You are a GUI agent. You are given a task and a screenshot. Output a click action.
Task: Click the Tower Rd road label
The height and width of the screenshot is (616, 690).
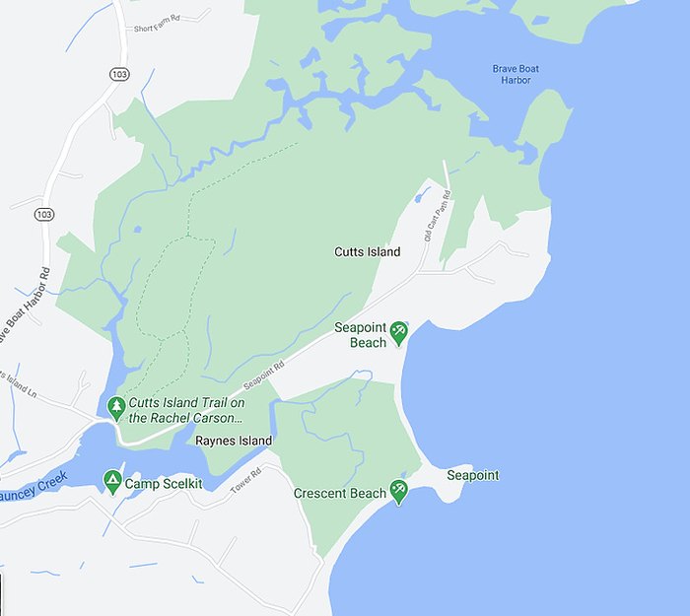[246, 480]
